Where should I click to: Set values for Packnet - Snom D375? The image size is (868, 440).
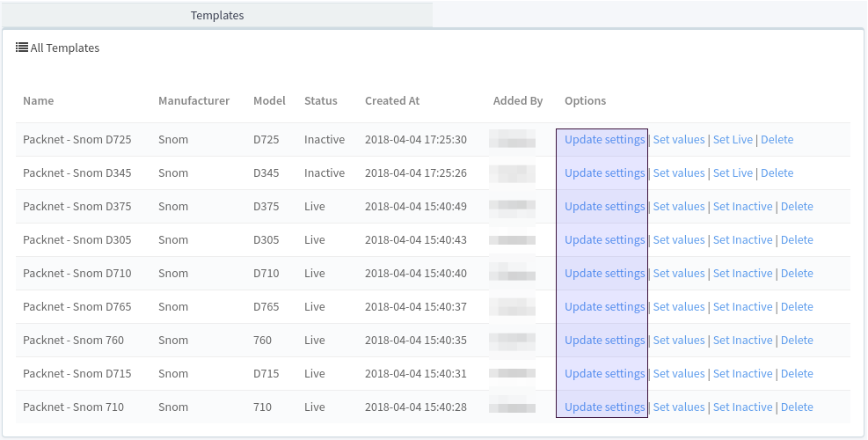tap(679, 206)
